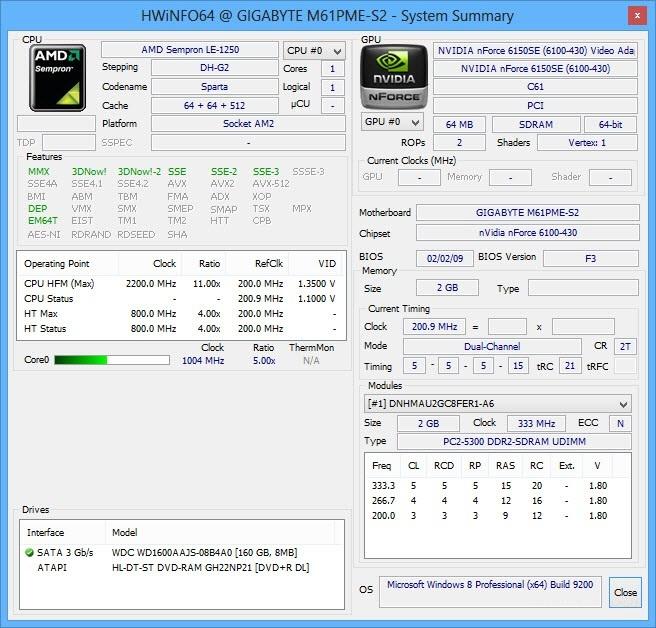Click the Core0 clock value 1004 MHz

203,361
